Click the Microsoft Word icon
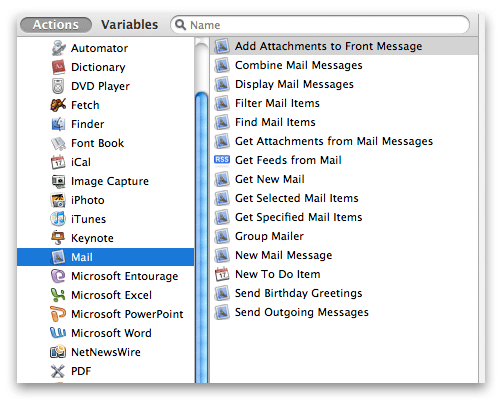Viewport: 502px width, 407px height. point(58,333)
